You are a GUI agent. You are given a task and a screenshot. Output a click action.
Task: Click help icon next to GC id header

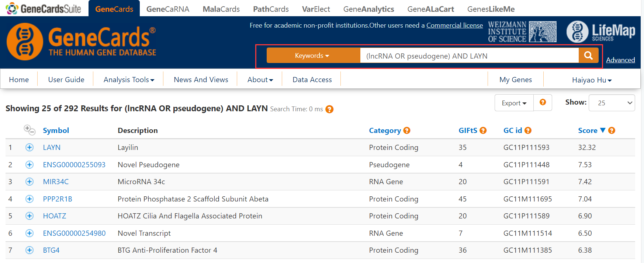[528, 130]
